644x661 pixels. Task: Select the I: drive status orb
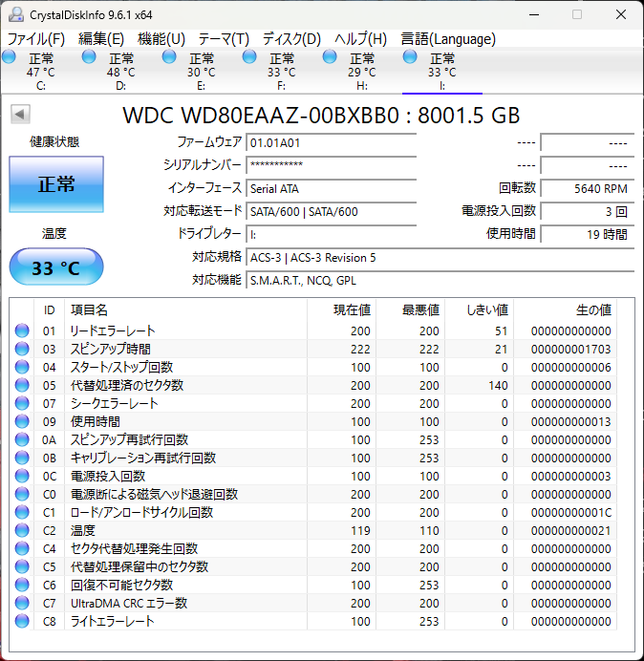point(410,57)
